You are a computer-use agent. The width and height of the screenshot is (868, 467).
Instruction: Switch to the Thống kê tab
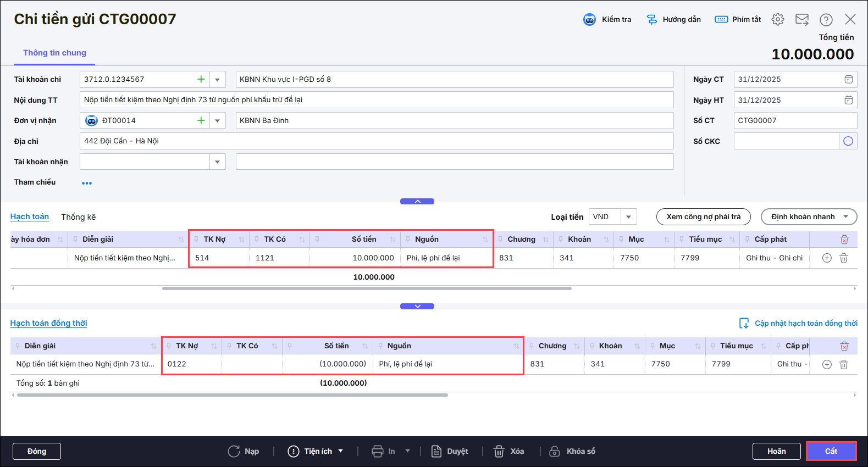pos(78,217)
